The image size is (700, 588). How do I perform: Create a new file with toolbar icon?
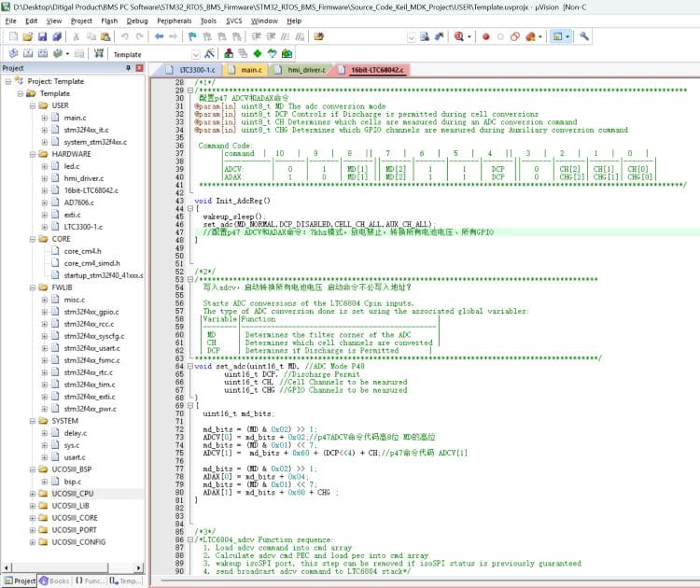click(13, 36)
